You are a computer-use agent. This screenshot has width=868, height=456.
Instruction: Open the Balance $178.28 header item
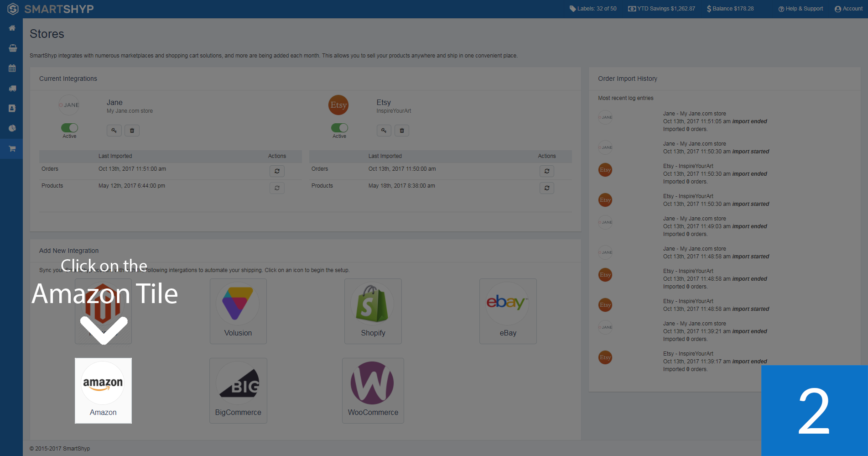point(730,9)
